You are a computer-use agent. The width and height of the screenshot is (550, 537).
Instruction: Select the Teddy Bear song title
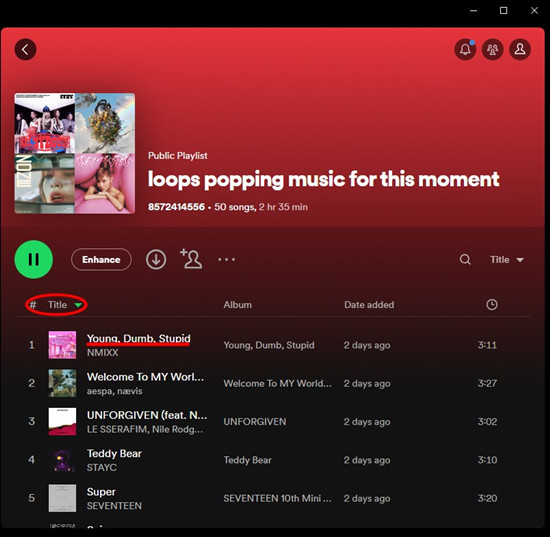tap(114, 453)
